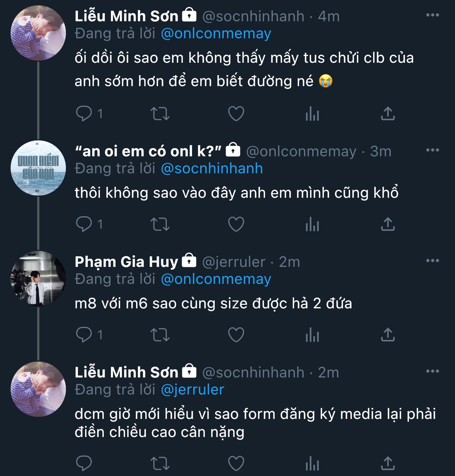Open the @jerruler mention link

[x=192, y=390]
